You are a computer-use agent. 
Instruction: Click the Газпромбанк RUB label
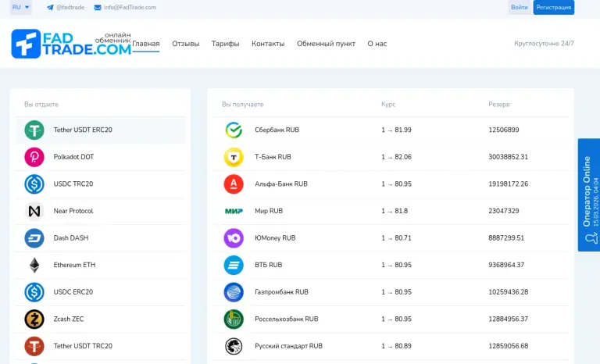[x=281, y=292]
